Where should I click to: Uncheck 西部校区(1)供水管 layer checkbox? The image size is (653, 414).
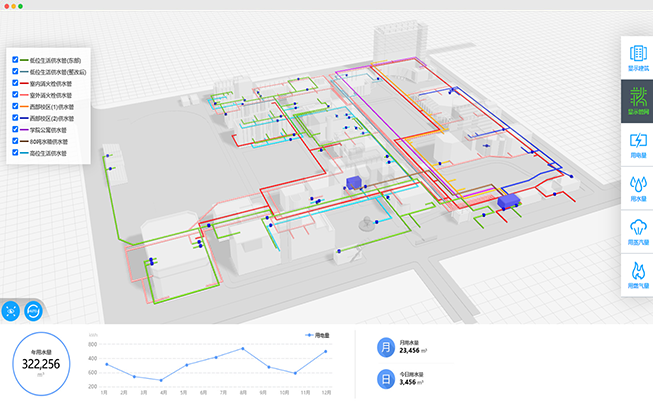coord(15,107)
